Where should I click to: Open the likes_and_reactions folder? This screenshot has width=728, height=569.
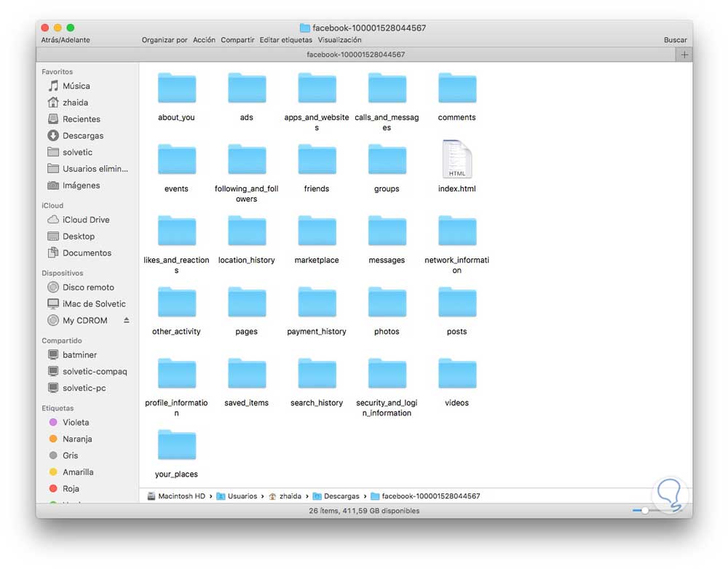click(x=176, y=231)
